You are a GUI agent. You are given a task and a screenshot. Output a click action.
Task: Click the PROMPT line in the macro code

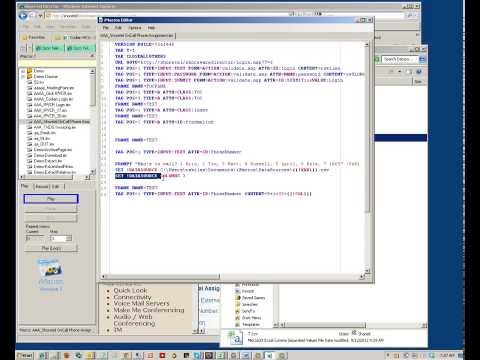pos(237,164)
